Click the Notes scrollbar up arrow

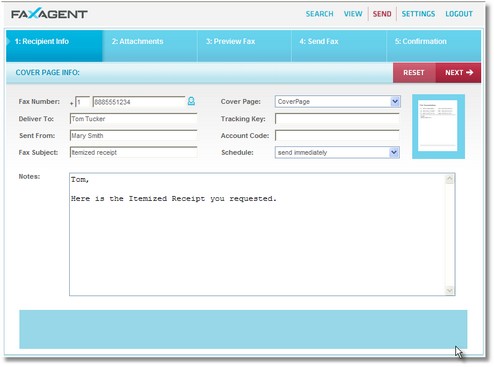pyautogui.click(x=449, y=179)
